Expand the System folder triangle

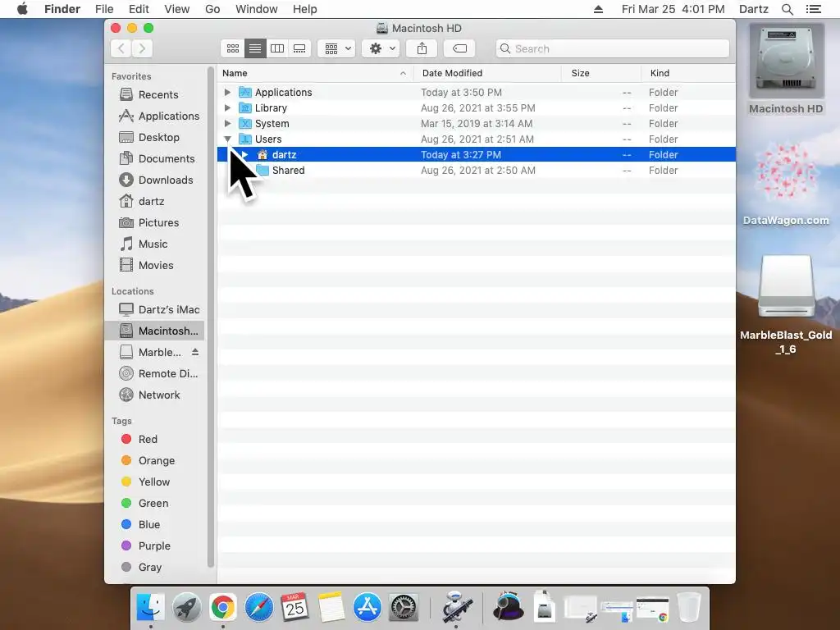click(228, 123)
